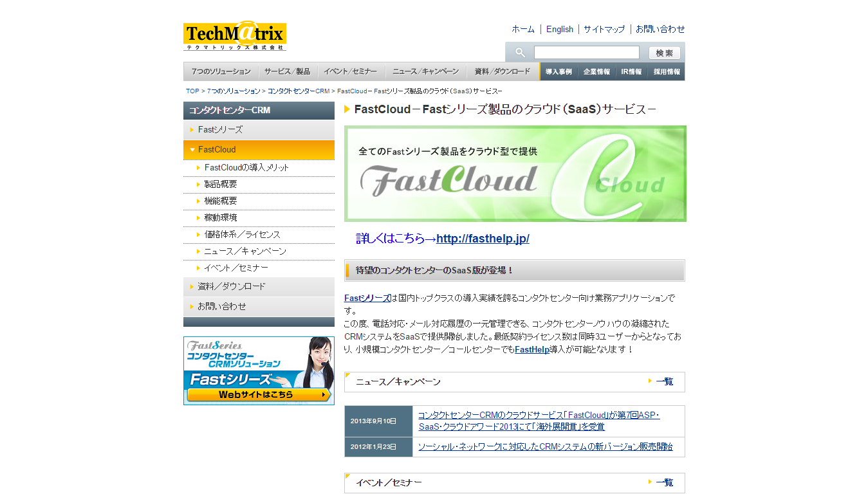Focus the site search text field
Viewport: 868px width, 494px height.
coord(587,53)
